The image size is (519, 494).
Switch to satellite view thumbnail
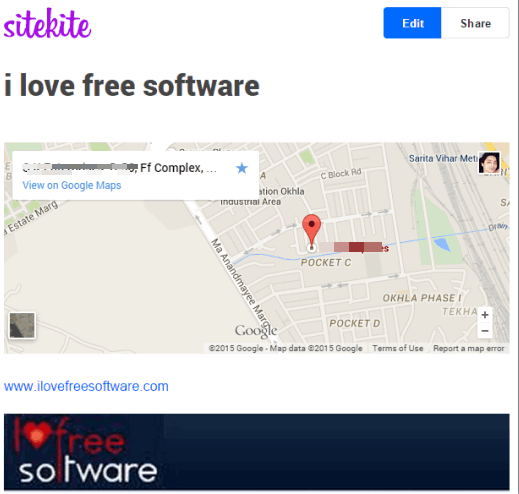[22, 325]
